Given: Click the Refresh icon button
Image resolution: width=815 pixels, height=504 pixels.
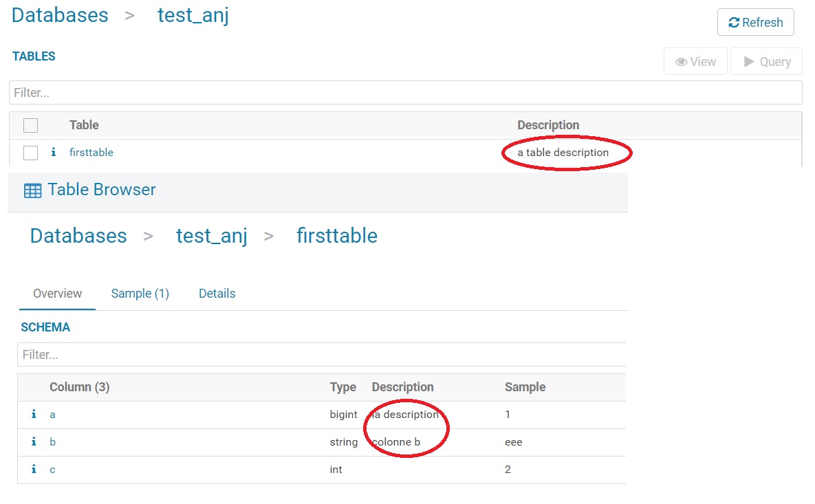Looking at the screenshot, I should (735, 22).
